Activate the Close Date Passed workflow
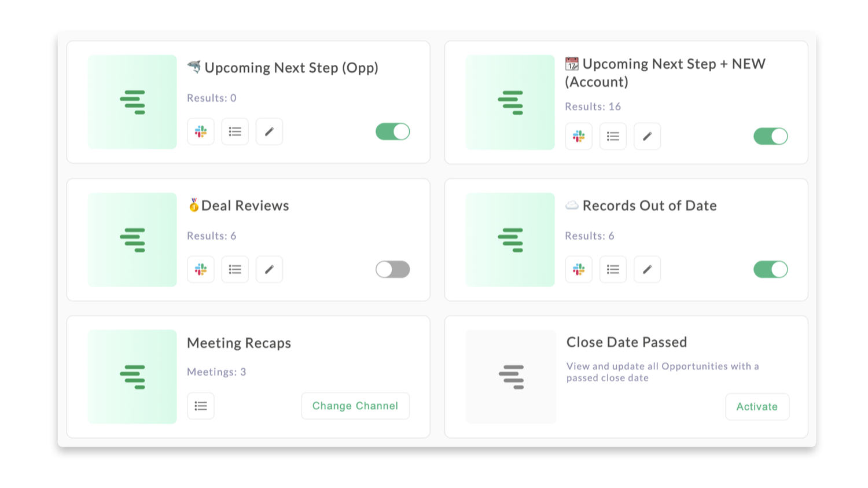Viewport: 868px width, 488px height. (757, 407)
